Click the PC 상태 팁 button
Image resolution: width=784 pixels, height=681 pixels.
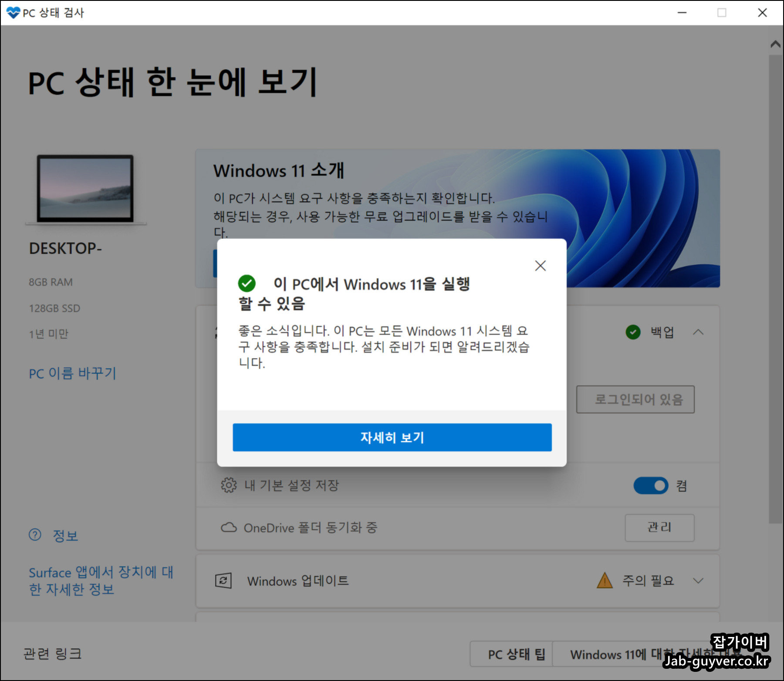[x=511, y=654]
